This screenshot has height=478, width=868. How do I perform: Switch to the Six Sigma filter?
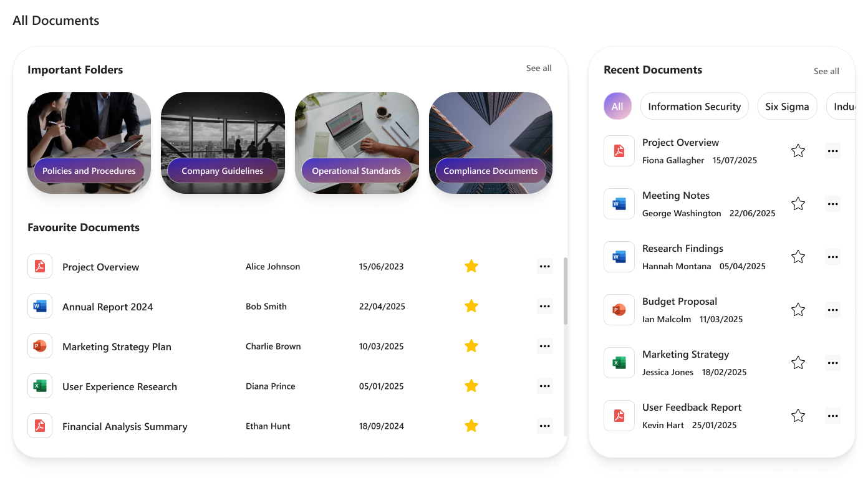click(x=787, y=106)
